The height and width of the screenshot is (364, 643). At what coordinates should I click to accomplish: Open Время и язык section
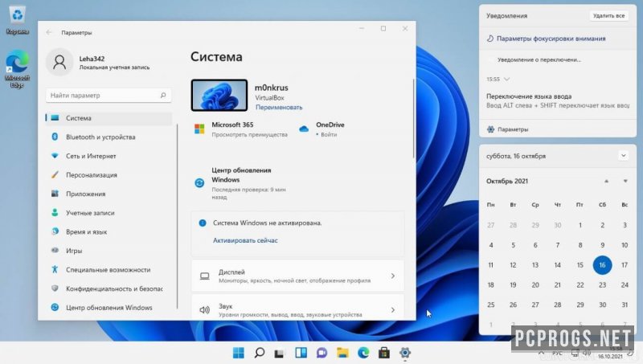(x=109, y=231)
